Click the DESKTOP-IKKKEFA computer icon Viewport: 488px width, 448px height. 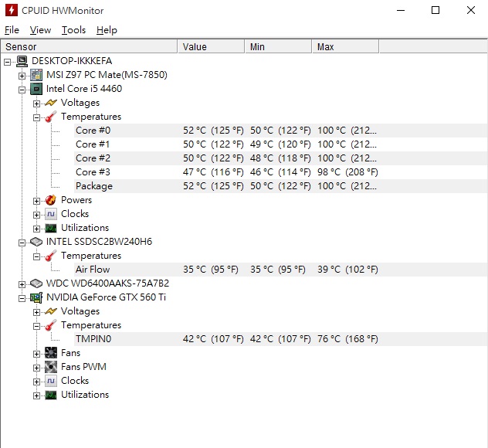(22, 61)
